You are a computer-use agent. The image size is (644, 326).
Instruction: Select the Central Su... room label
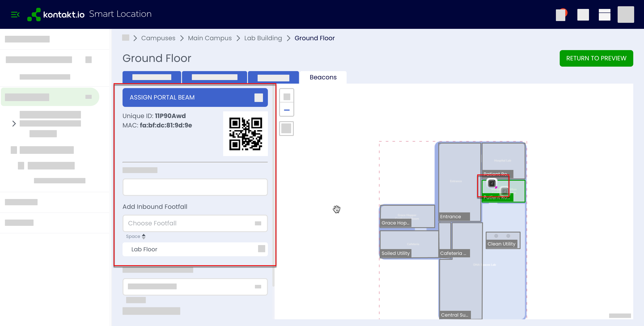coord(455,315)
